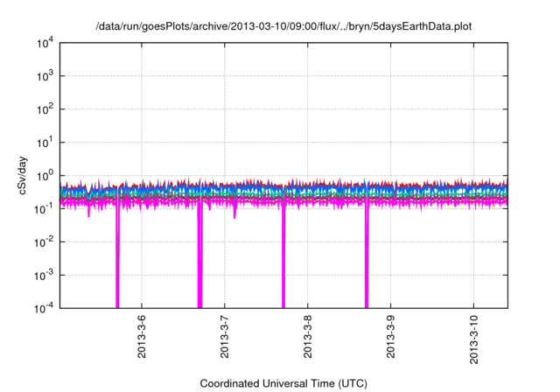Click the 10^-4 y-axis tick label
560x392 pixels.
click(x=44, y=308)
